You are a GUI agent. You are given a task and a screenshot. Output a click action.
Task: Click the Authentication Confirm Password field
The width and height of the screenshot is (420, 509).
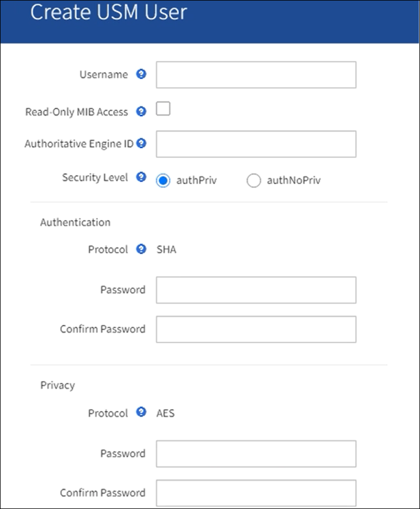pos(256,329)
